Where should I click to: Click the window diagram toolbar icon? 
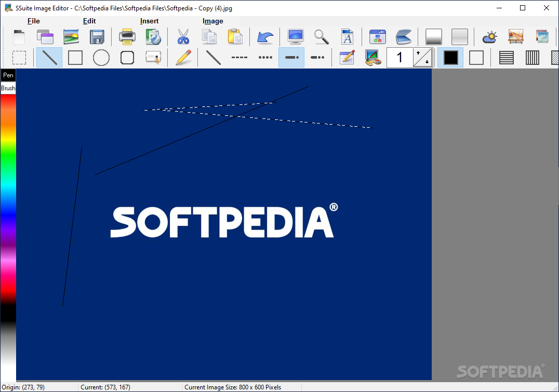378,37
